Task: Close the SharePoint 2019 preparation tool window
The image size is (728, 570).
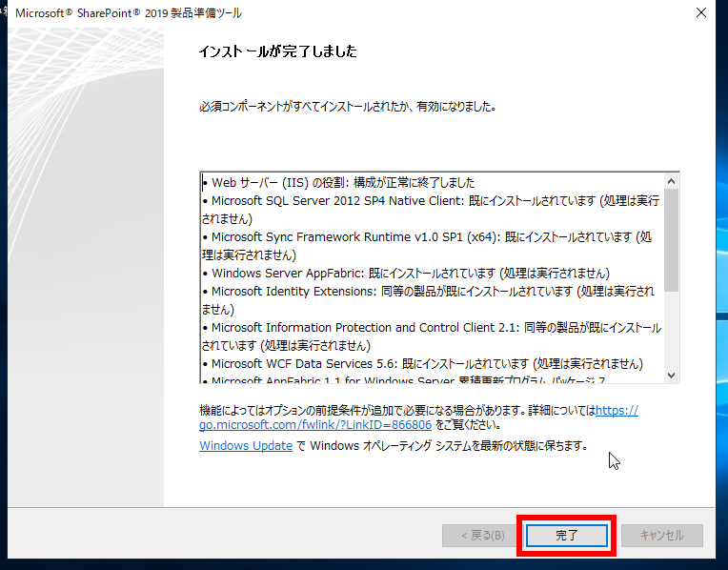Action: (701, 12)
